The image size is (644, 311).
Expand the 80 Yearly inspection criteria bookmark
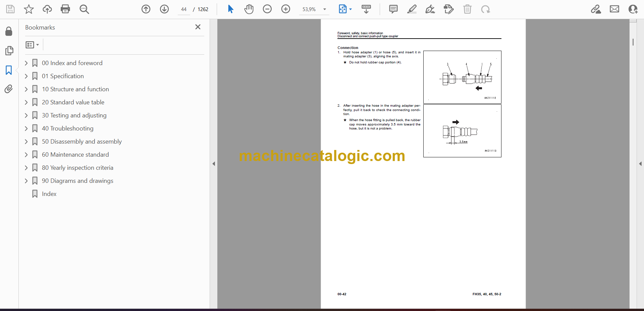pos(26,168)
